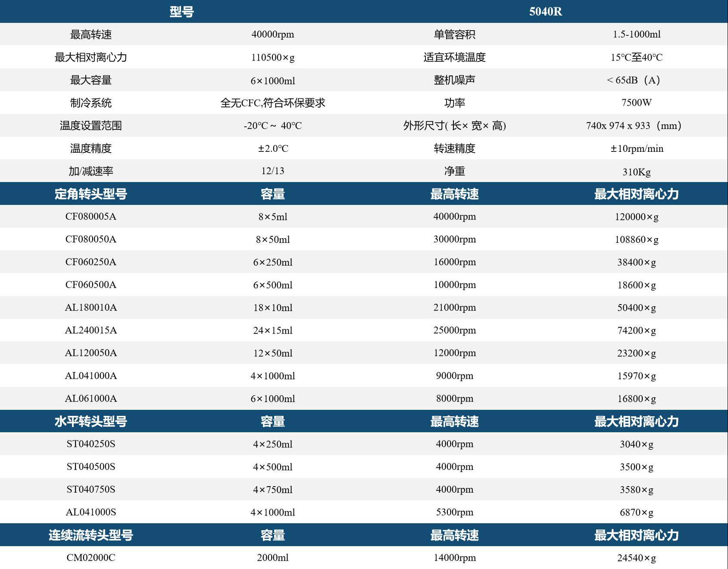Click the 5300rpm speed cell
The width and height of the screenshot is (728, 569).
(x=454, y=512)
